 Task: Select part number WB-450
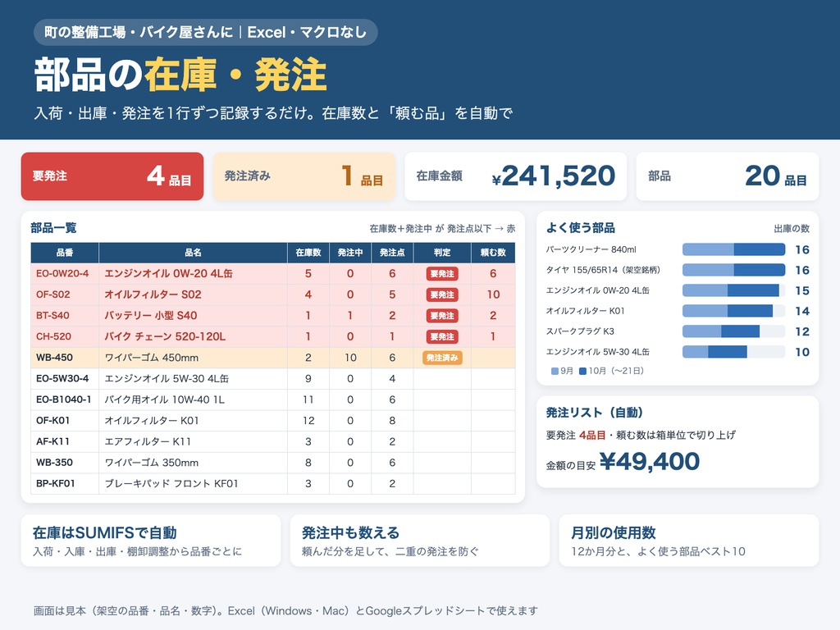(x=54, y=358)
